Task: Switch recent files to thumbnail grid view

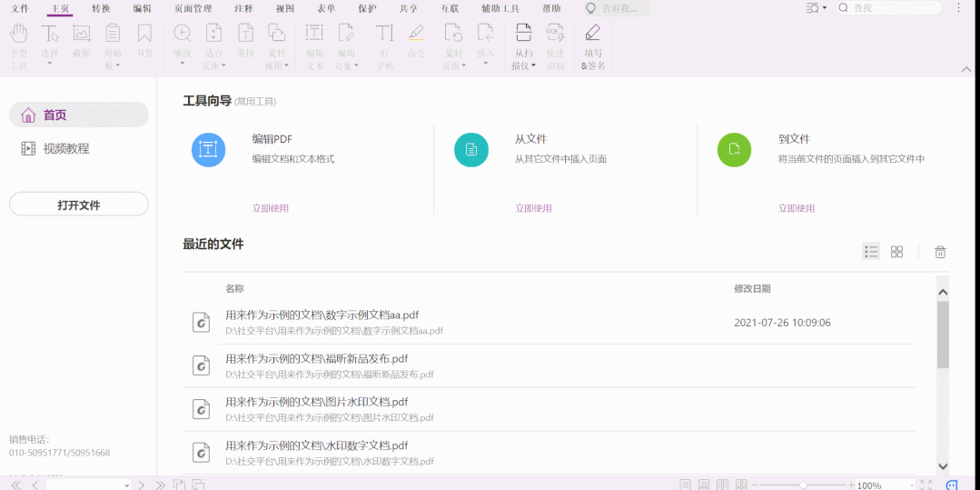Action: click(x=896, y=252)
